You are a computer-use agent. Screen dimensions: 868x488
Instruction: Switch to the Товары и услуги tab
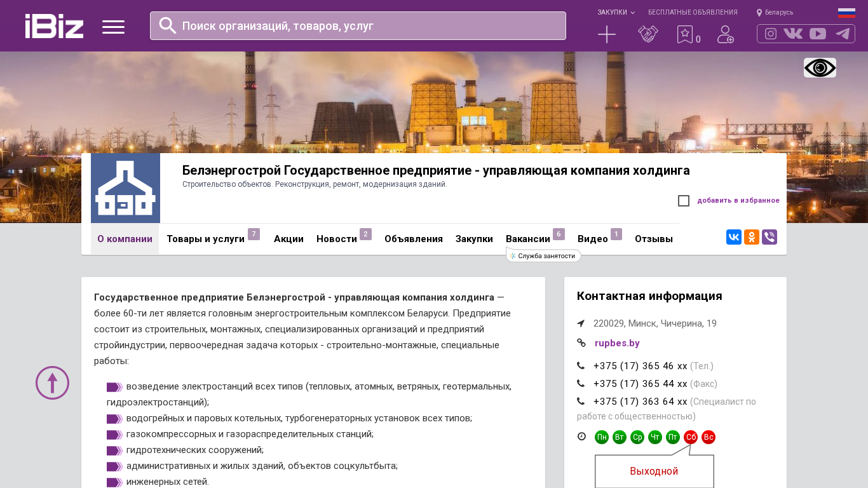(206, 239)
